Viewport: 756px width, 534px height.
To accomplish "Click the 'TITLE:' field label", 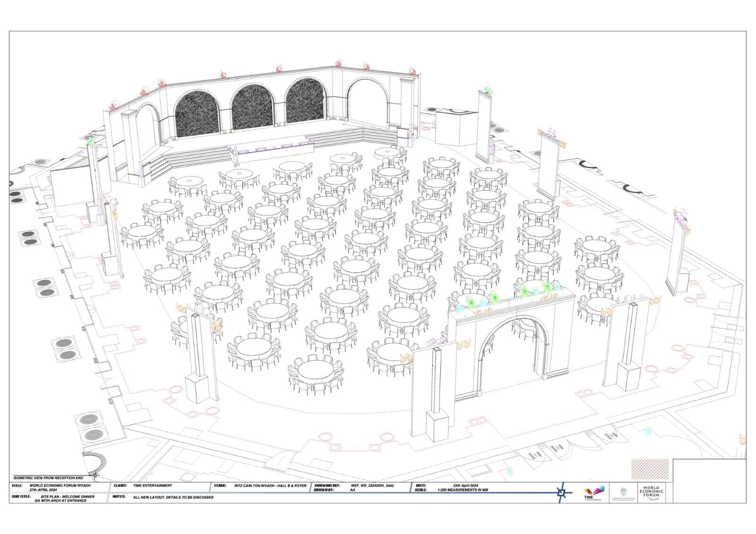I will [x=17, y=485].
